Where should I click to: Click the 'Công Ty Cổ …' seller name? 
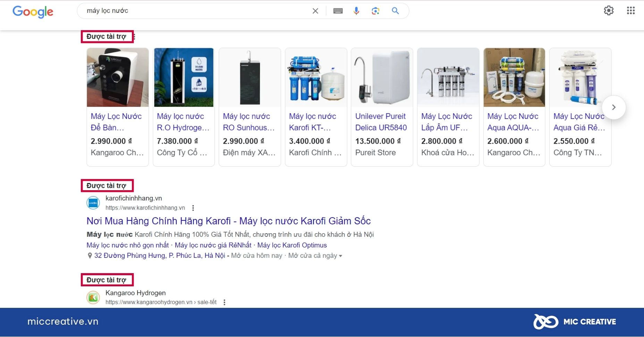182,153
